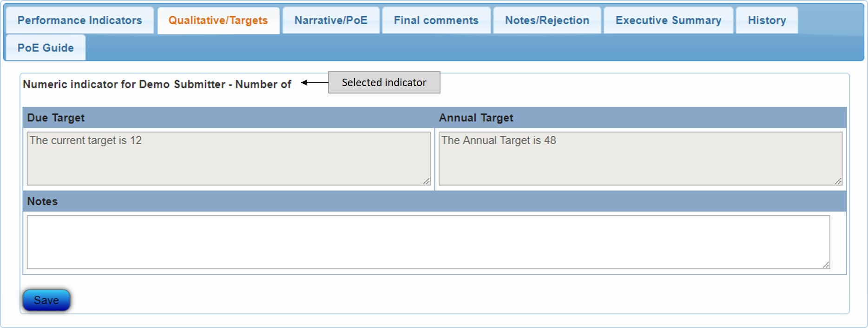Click the Annual Target resize grip
This screenshot has width=868, height=328.
click(838, 181)
